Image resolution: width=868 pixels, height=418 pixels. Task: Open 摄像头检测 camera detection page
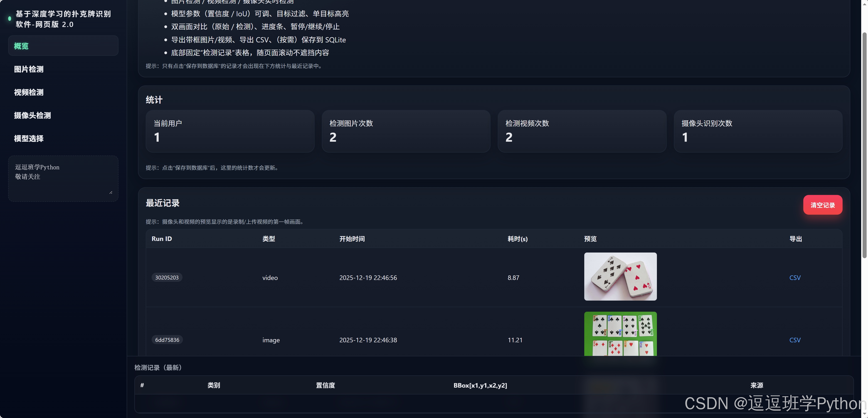tap(32, 115)
